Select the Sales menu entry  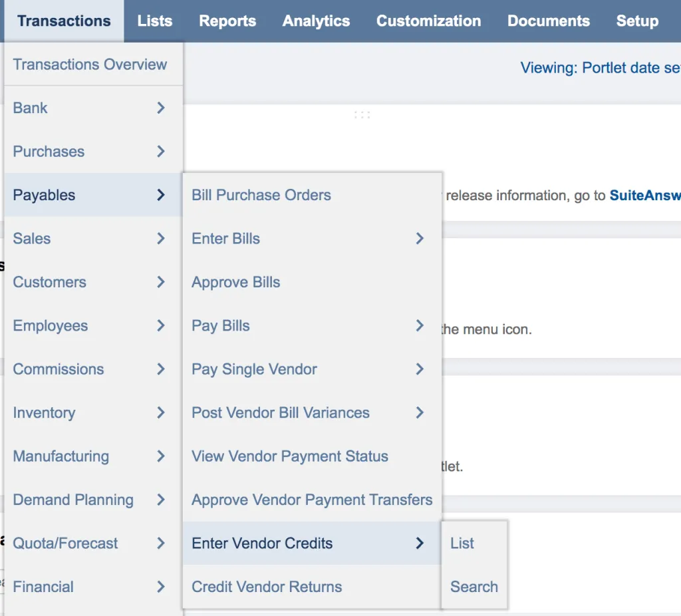point(93,238)
